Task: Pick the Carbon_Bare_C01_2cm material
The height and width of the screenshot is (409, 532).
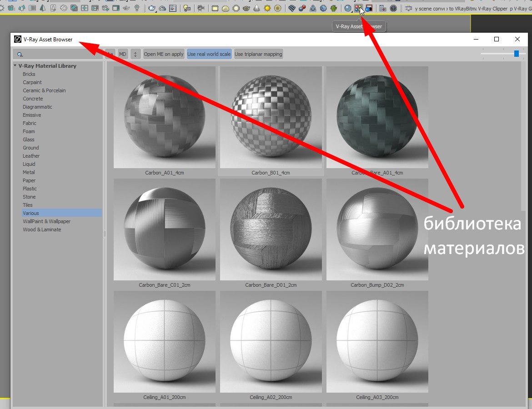Action: [165, 229]
